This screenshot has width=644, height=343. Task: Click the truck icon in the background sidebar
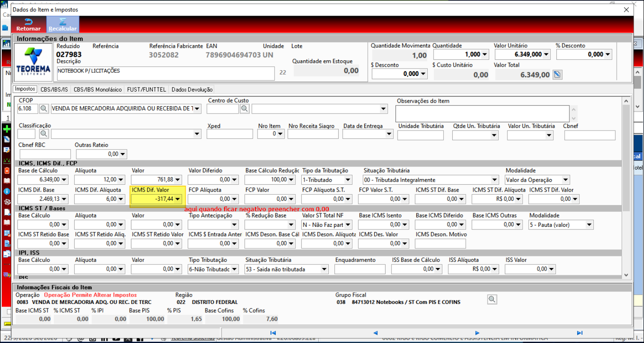click(x=7, y=274)
